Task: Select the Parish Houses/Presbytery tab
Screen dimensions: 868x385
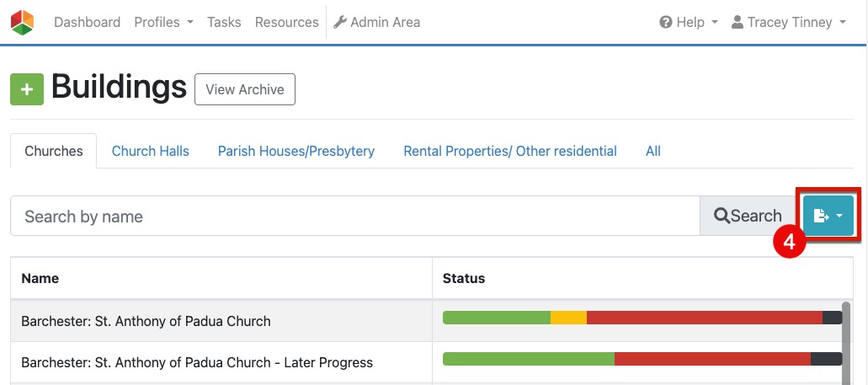Action: click(296, 152)
